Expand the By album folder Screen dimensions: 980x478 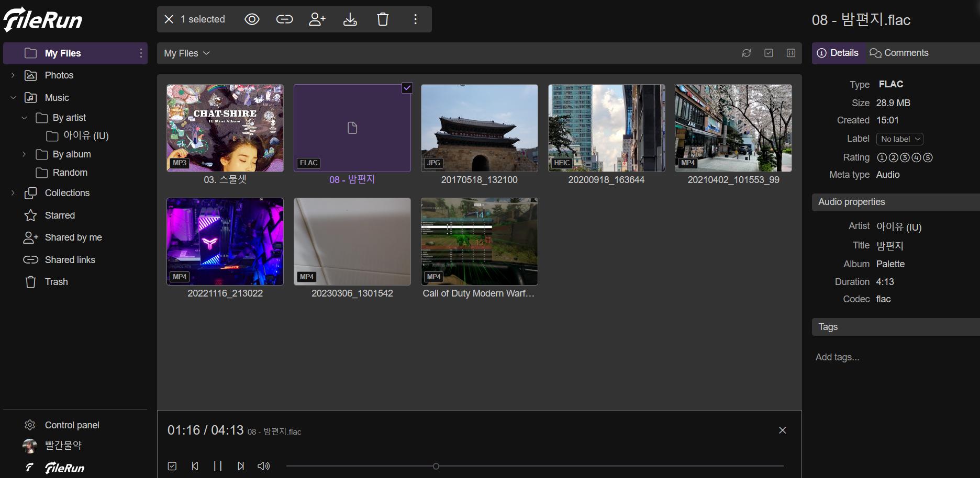coord(24,154)
